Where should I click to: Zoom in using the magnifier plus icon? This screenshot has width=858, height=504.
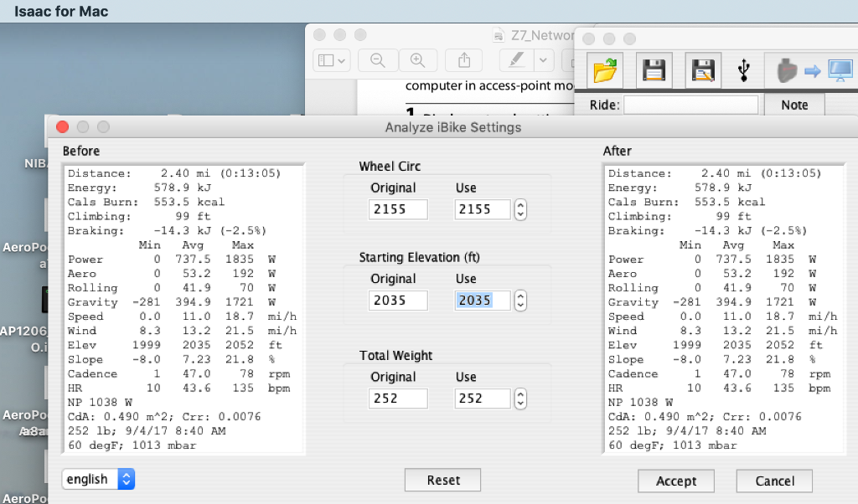pos(417,59)
